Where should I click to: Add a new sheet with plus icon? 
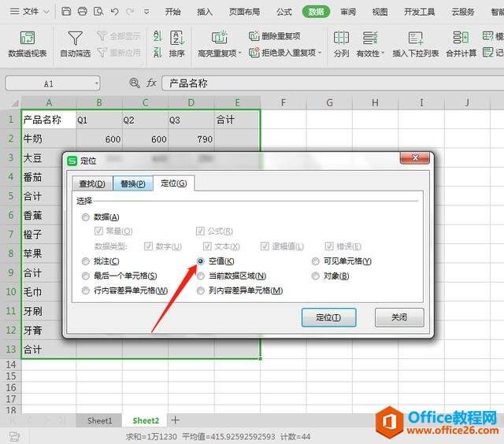[x=175, y=420]
